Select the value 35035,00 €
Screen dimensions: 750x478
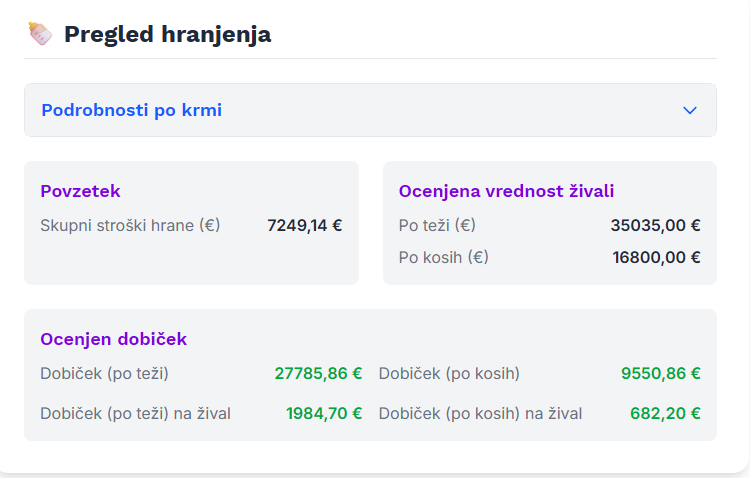pos(656,225)
